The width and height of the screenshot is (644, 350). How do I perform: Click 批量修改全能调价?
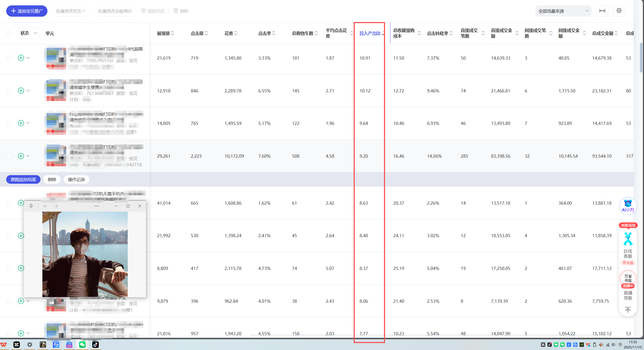coord(115,11)
